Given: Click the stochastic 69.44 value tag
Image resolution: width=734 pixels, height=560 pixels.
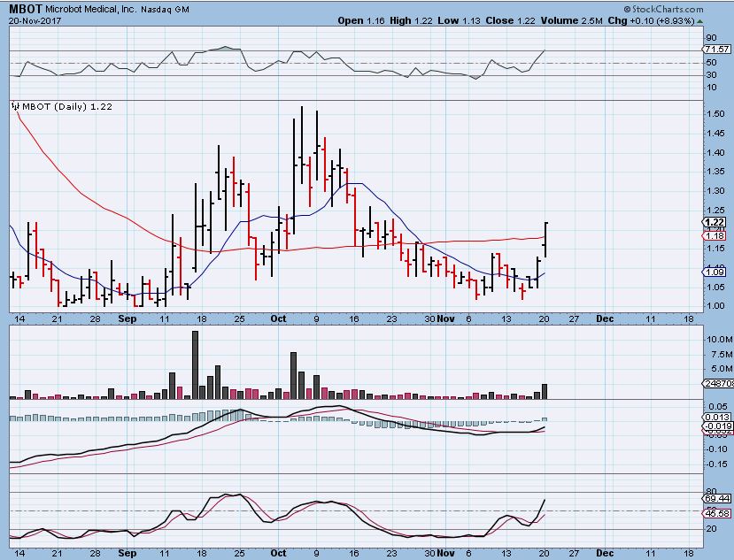Looking at the screenshot, I should click(x=716, y=499).
